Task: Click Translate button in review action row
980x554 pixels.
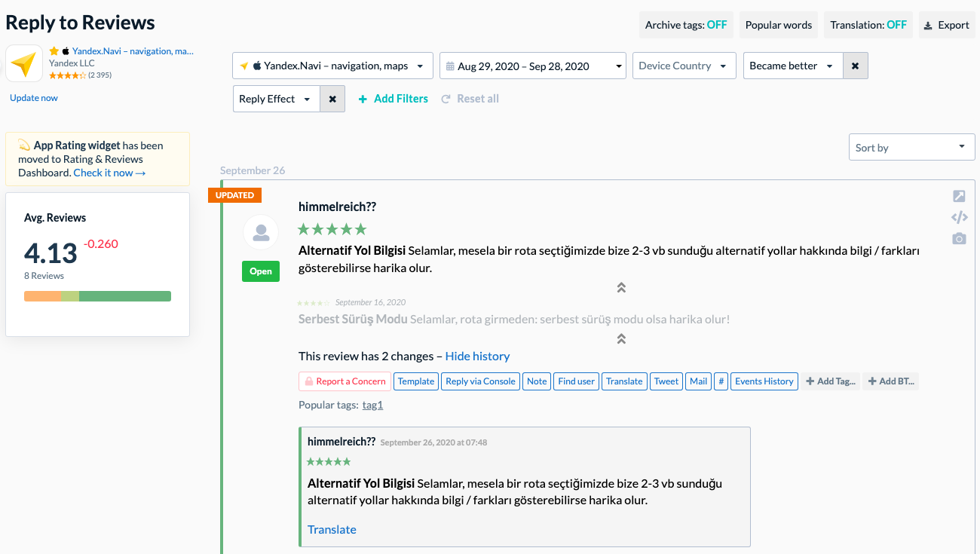Action: (624, 381)
